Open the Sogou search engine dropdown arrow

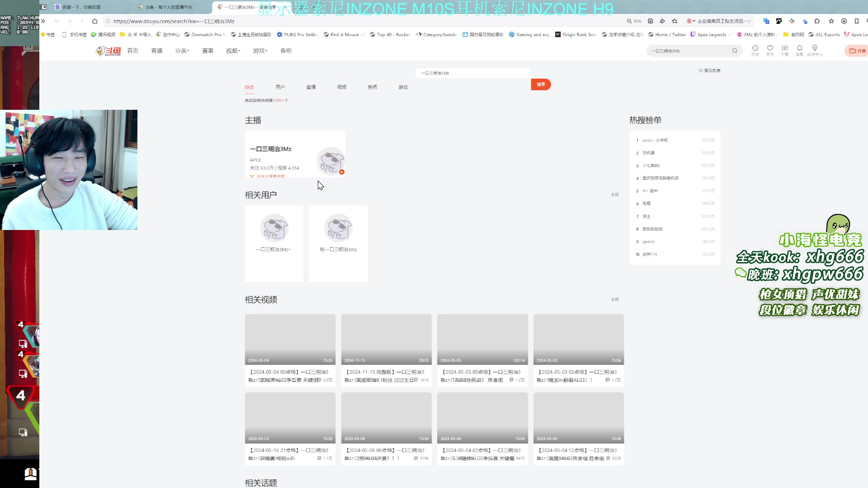point(694,21)
